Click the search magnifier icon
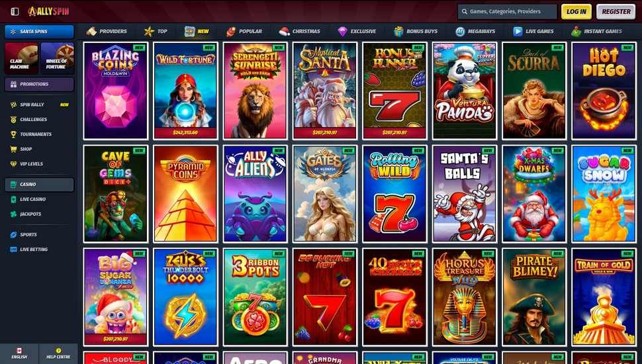 click(465, 12)
